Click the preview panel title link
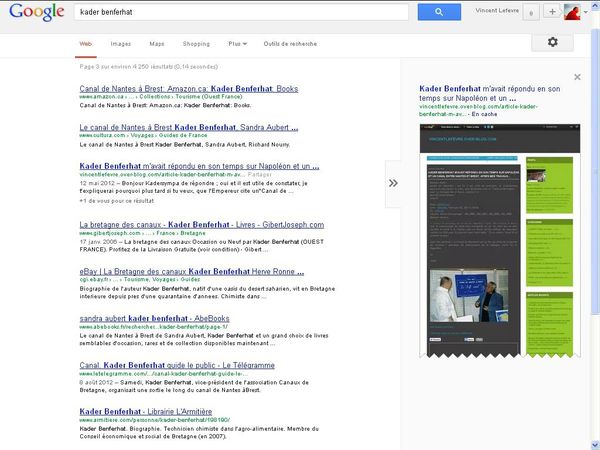The width and height of the screenshot is (600, 450). click(489, 93)
